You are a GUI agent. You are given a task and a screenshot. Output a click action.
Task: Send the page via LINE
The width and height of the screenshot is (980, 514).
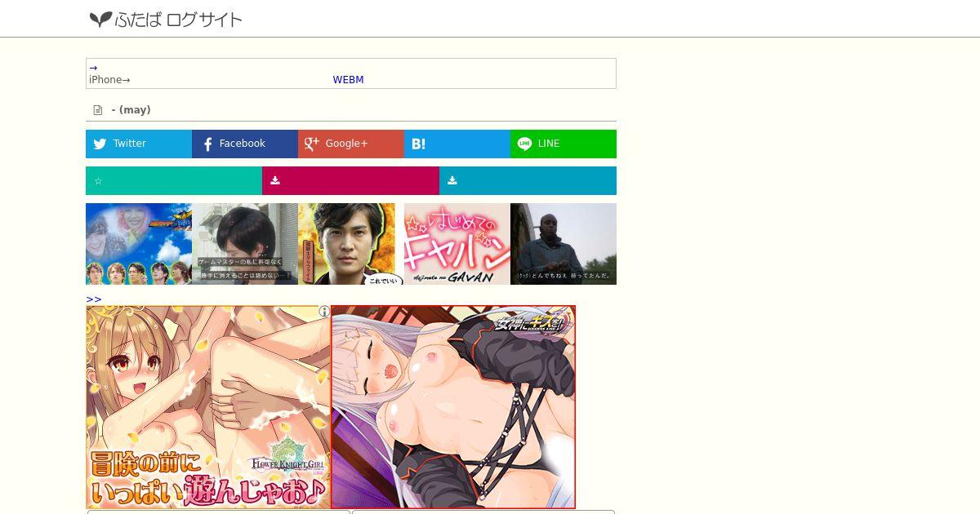(563, 144)
